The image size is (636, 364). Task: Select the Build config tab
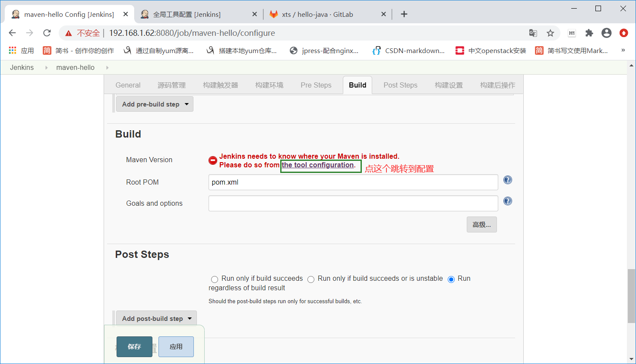coord(358,85)
